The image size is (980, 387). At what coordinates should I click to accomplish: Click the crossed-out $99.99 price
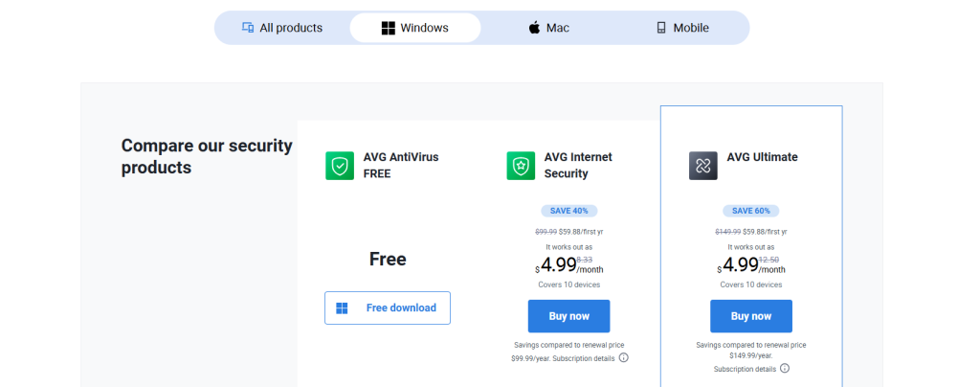coord(546,231)
